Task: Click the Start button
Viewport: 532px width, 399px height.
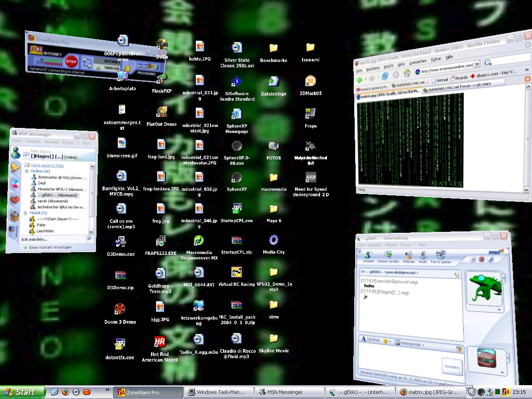Action: [21, 392]
